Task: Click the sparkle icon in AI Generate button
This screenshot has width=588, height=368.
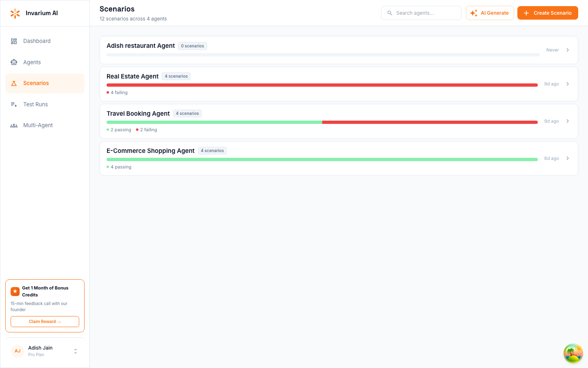Action: click(474, 13)
